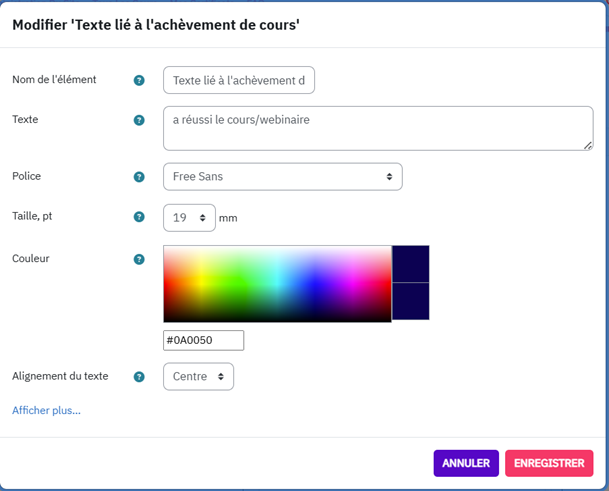This screenshot has height=491, width=609.
Task: Click the help icon for 'Police'
Action: [x=139, y=177]
